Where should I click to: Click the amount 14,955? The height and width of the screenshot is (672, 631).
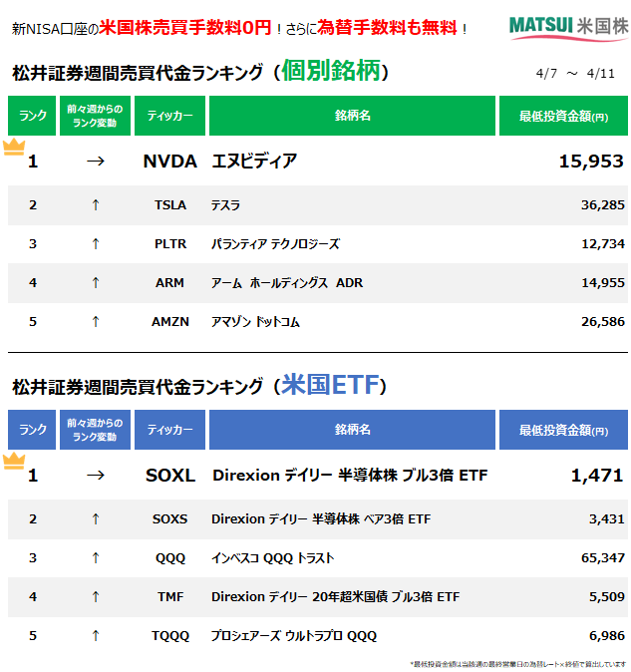click(x=603, y=283)
